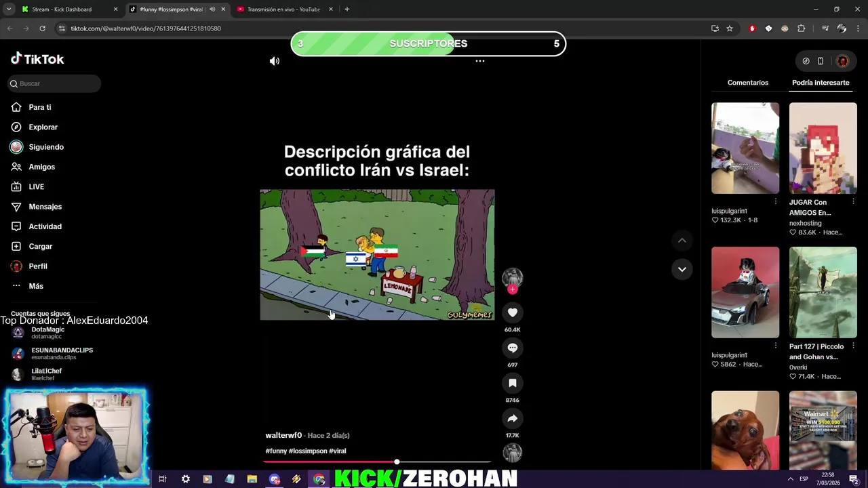Open media control icon in Chrome toolbar

point(825,28)
